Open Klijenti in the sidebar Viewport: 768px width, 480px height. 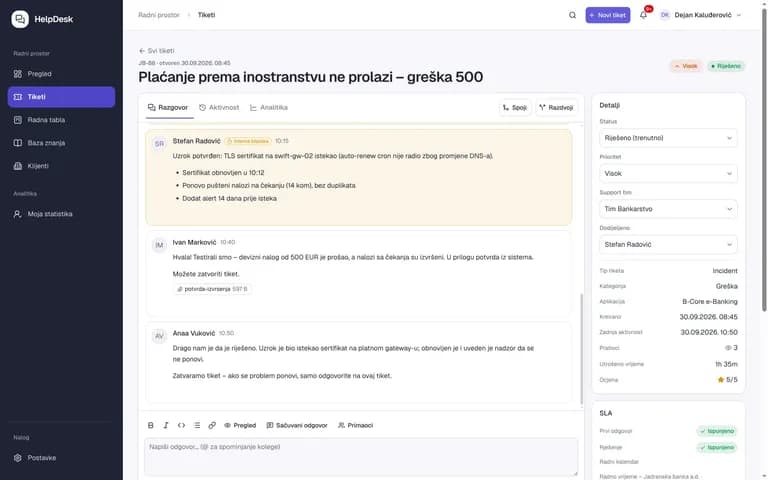click(x=61, y=166)
